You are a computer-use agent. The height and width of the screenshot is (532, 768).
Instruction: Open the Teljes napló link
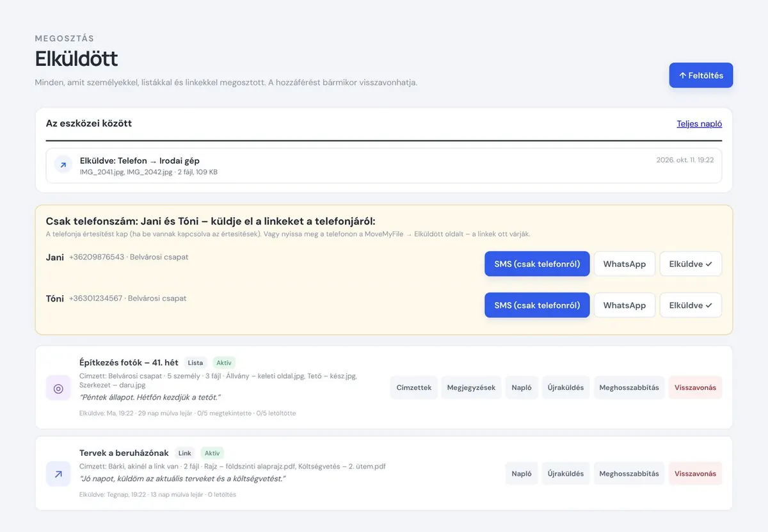coord(700,124)
